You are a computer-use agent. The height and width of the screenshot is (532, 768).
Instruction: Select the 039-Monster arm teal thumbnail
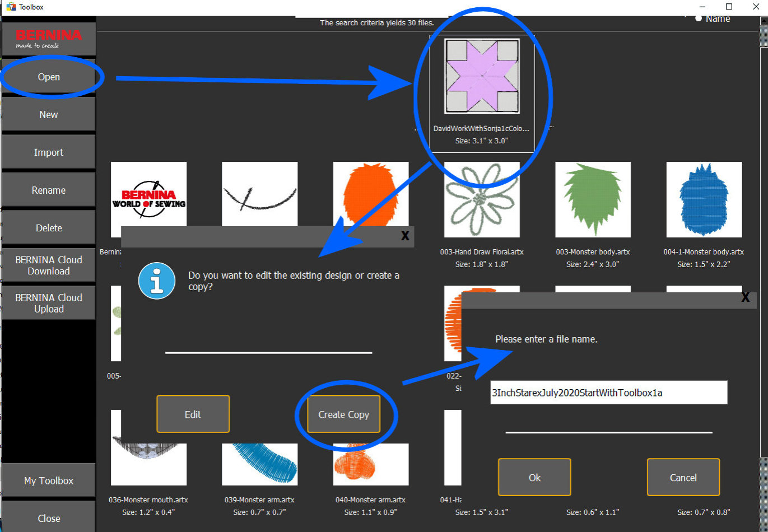(x=260, y=465)
